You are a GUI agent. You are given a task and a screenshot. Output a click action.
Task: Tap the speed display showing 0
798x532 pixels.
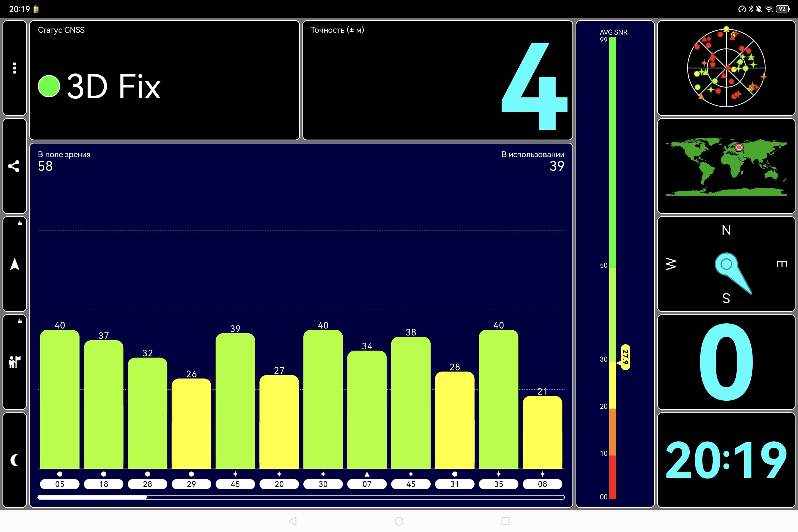click(726, 362)
